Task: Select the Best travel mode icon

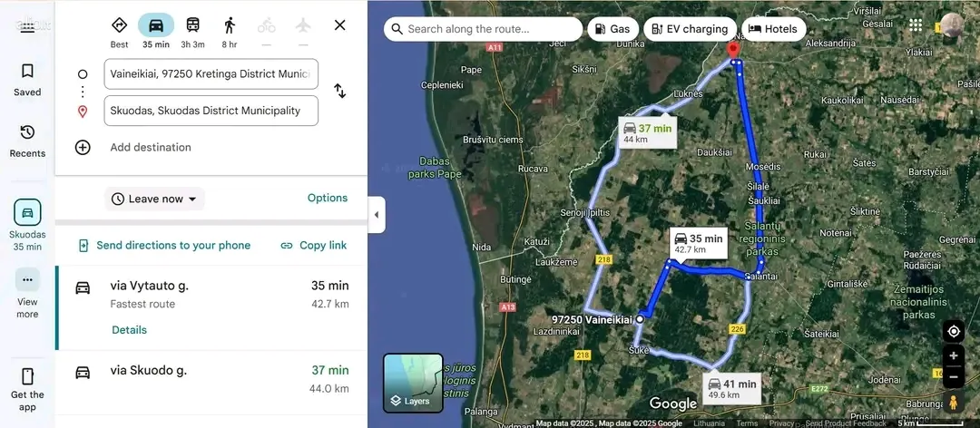Action: tap(120, 25)
